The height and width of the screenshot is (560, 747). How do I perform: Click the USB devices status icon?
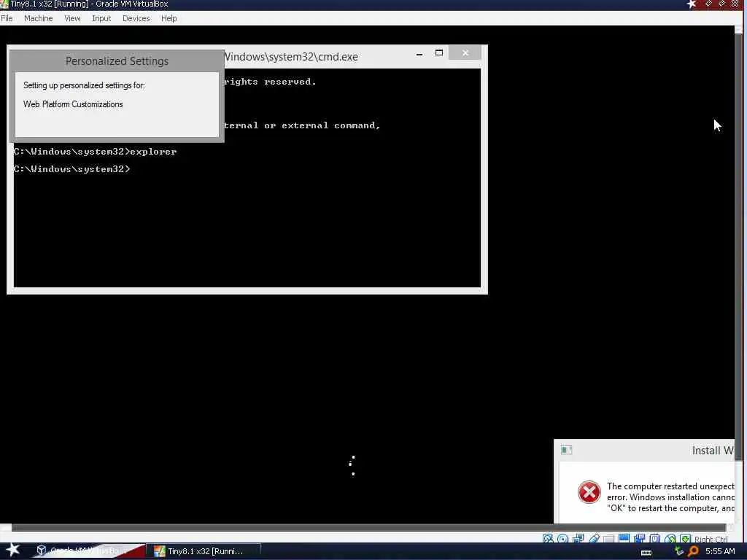coord(594,539)
